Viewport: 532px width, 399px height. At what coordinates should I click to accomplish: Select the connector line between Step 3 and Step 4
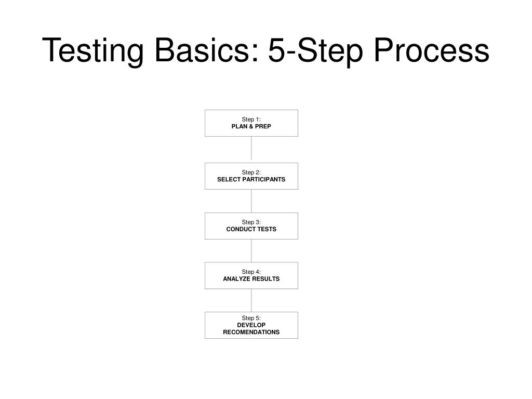click(x=251, y=250)
